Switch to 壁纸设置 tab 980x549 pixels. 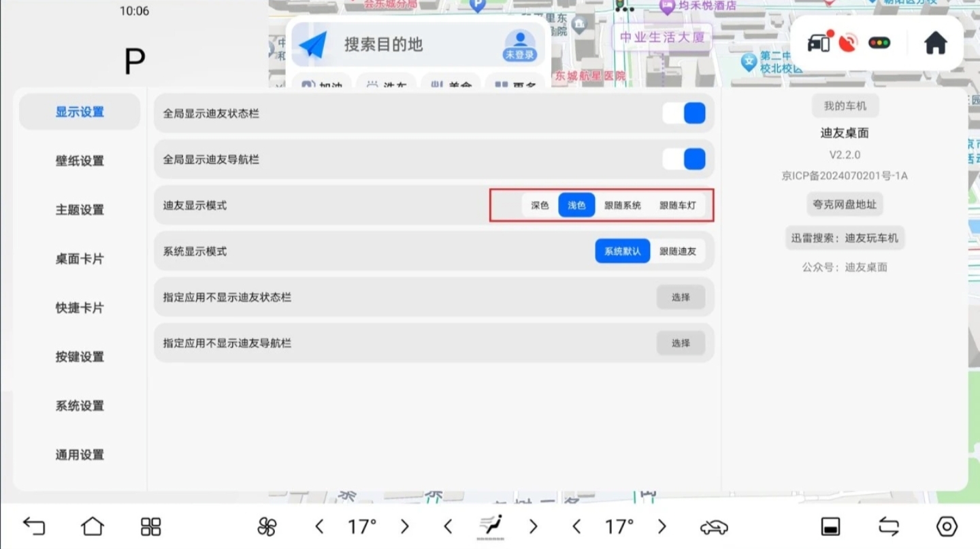click(x=80, y=161)
